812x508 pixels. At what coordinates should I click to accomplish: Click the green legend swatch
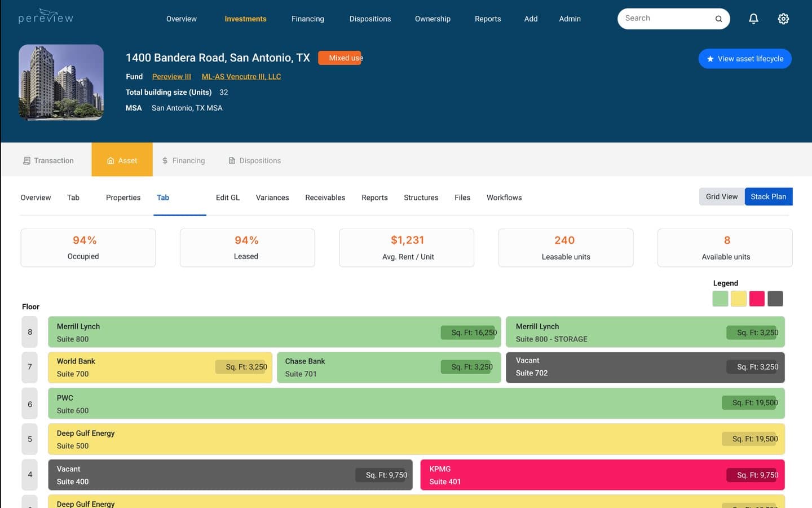pos(720,299)
